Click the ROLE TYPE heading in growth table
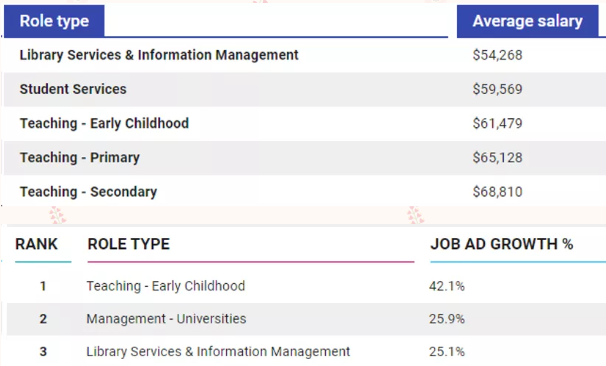606x366 pixels. [x=129, y=244]
